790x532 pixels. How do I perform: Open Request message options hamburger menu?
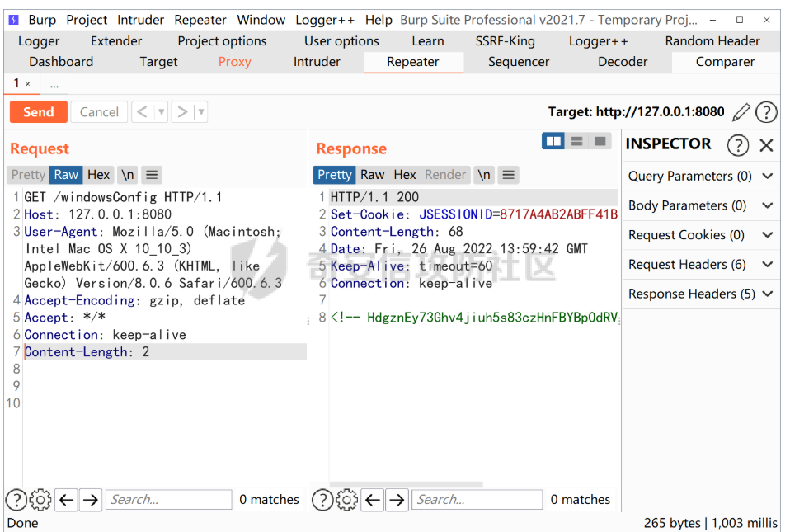pyautogui.click(x=153, y=175)
